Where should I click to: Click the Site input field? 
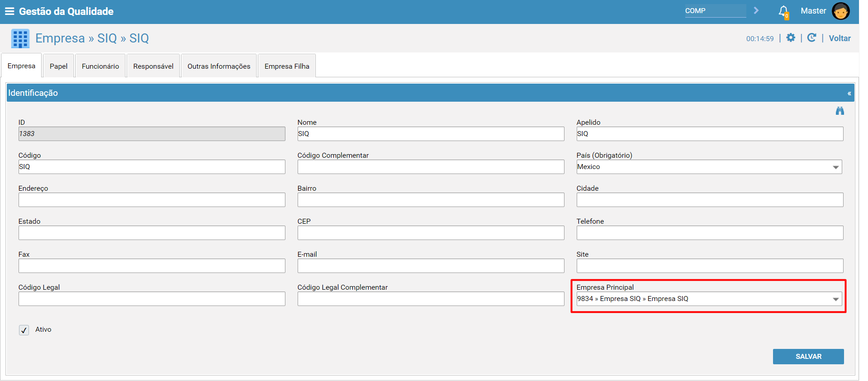(x=710, y=266)
